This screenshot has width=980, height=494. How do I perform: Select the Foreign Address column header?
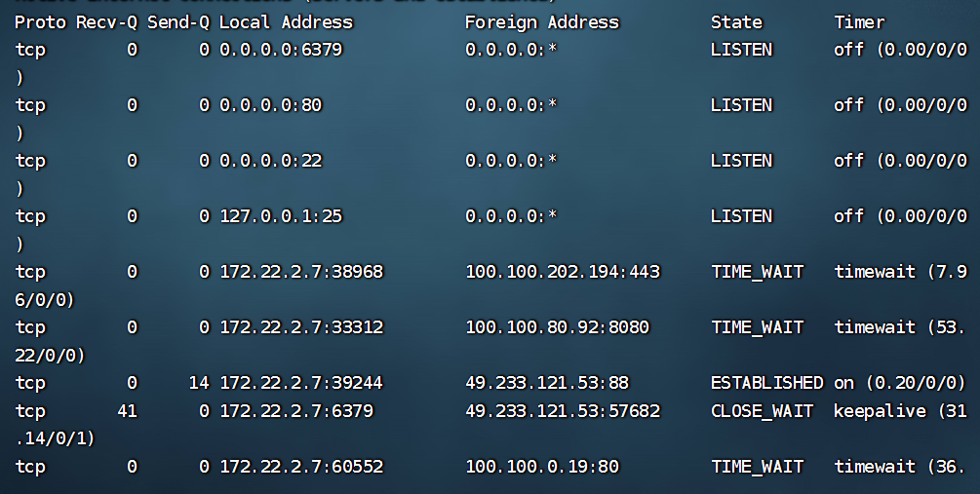pyautogui.click(x=541, y=21)
